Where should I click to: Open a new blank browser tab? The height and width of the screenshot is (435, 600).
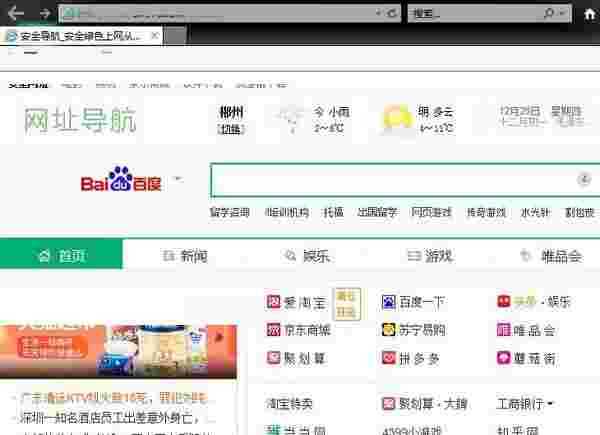click(176, 36)
